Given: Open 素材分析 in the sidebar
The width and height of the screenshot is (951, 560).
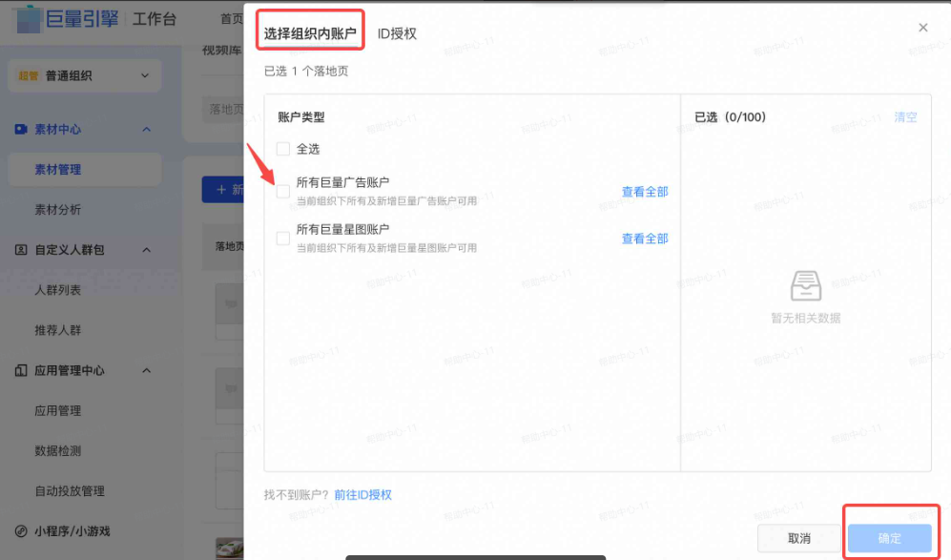Looking at the screenshot, I should (57, 210).
